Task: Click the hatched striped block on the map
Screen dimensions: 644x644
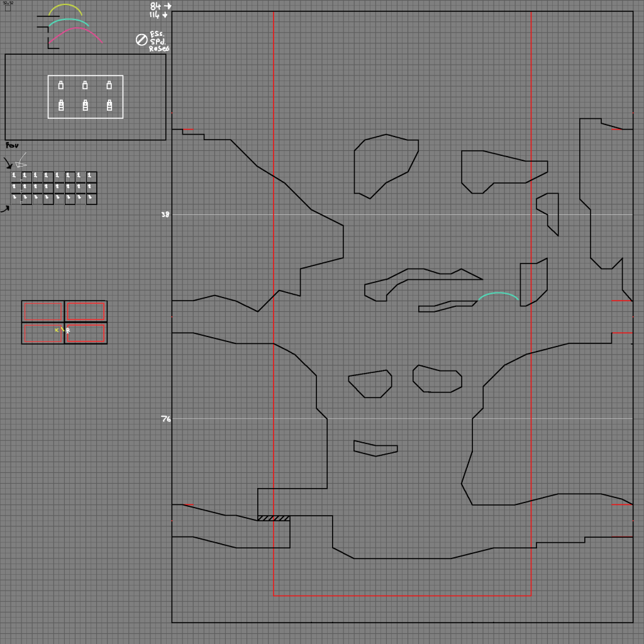Action: (x=274, y=518)
